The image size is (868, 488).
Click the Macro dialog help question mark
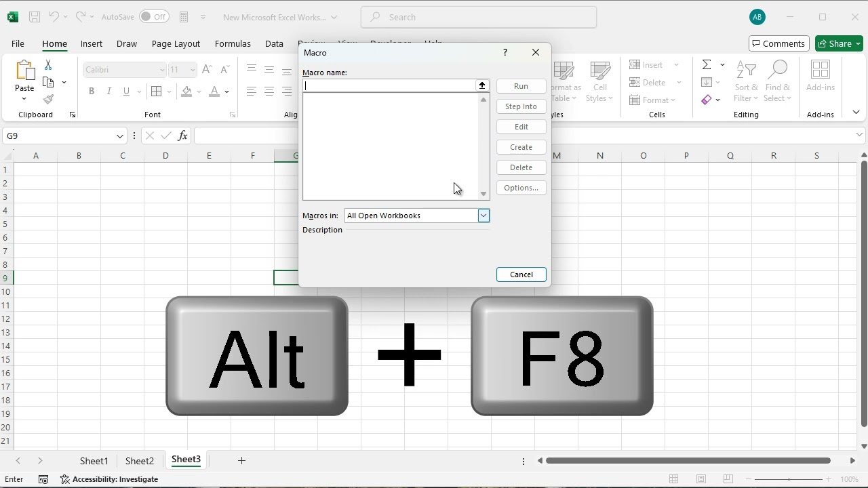pos(505,52)
